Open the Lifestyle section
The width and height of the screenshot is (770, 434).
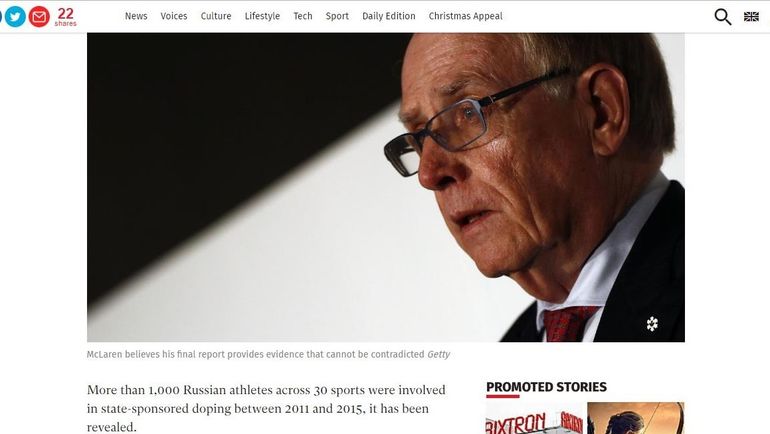tap(262, 16)
